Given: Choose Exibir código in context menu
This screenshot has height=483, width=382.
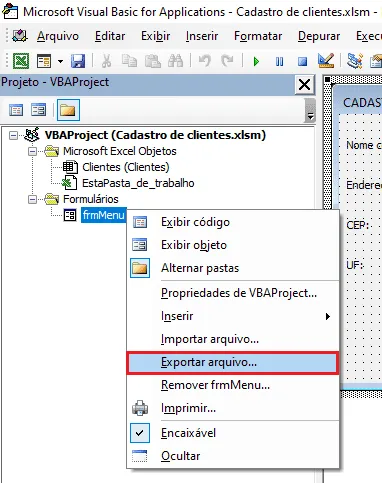Looking at the screenshot, I should pyautogui.click(x=233, y=222).
